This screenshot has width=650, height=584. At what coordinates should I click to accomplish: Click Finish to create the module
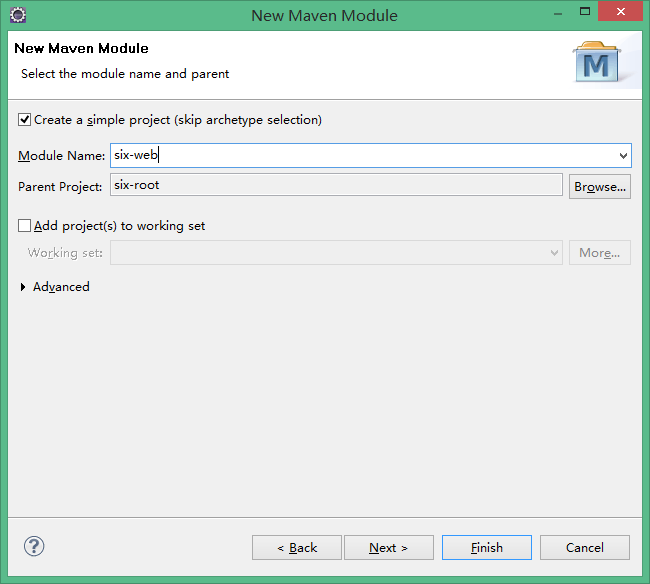(x=487, y=548)
